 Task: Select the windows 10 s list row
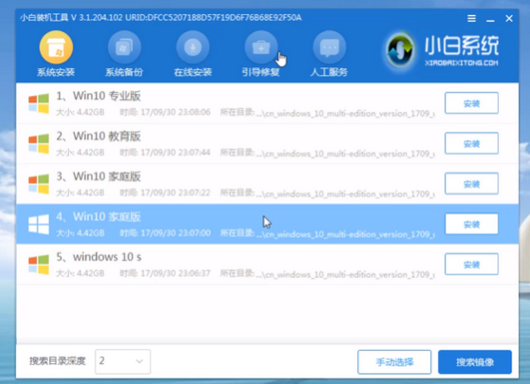(x=267, y=264)
